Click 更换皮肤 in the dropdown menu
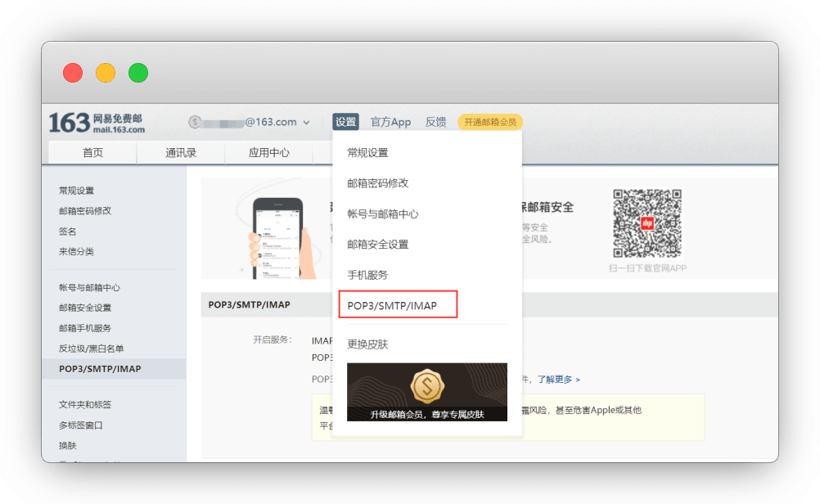The width and height of the screenshot is (820, 504). point(367,344)
